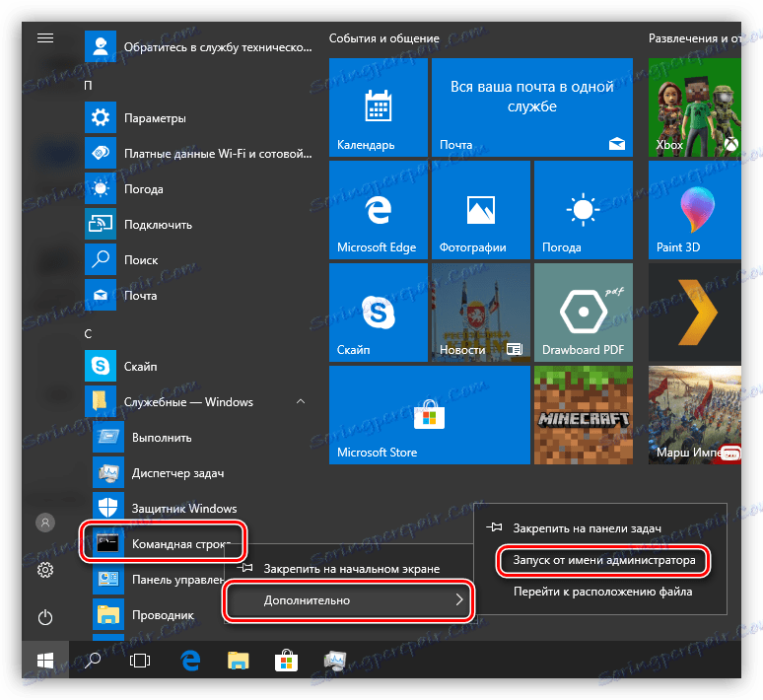The height and width of the screenshot is (700, 763).
Task: Open Параметры settings app icon
Action: pyautogui.click(x=101, y=117)
